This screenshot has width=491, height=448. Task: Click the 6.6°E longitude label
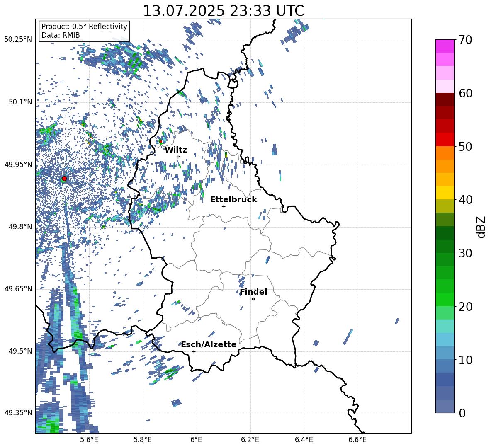[x=357, y=440]
